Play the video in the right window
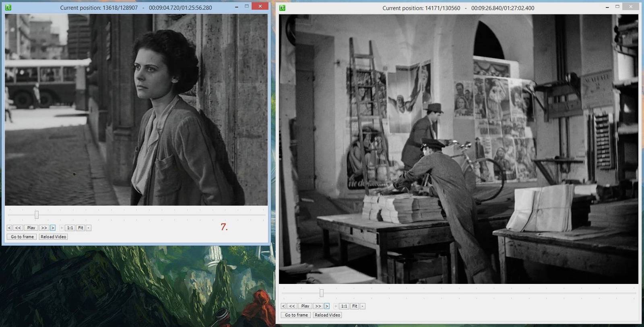Viewport: 644px width, 327px height. tap(305, 306)
